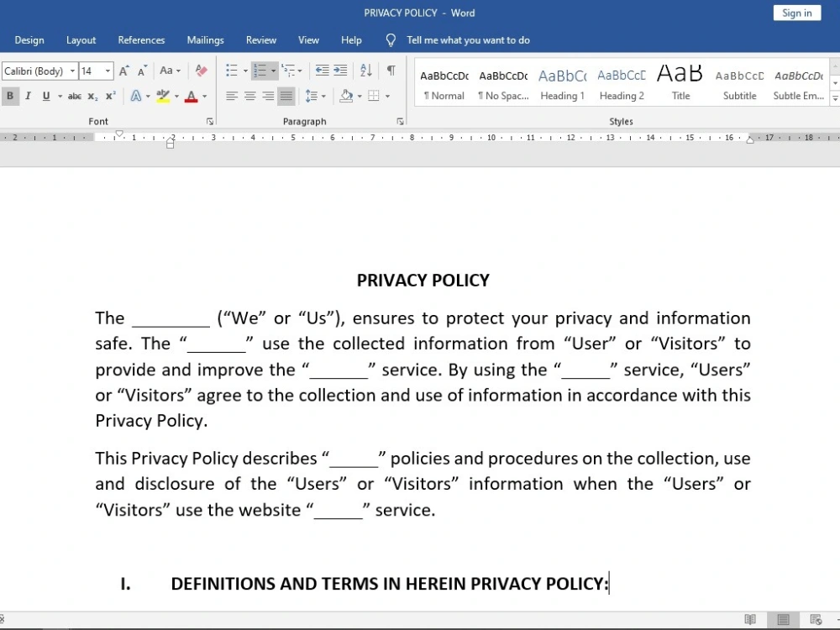Open bullets library dropdown arrow
Image resolution: width=840 pixels, height=630 pixels.
coord(245,71)
